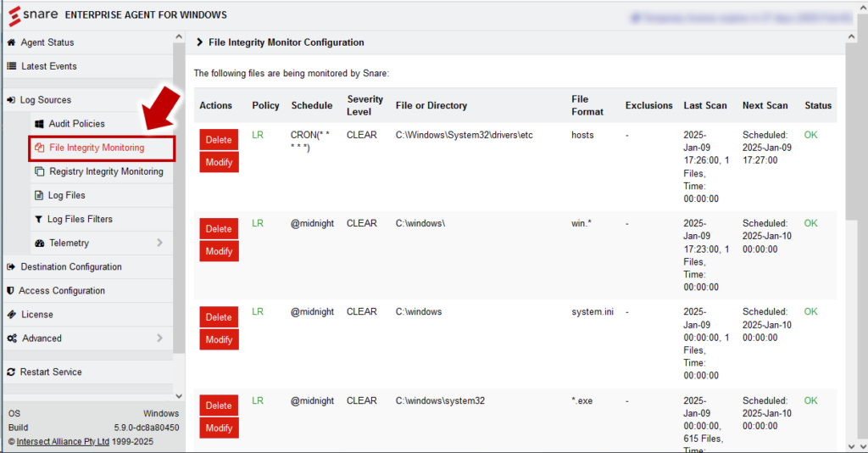Viewport: 868px width, 453px height.
Task: Expand the Telemetry submenu arrow
Action: coord(159,243)
